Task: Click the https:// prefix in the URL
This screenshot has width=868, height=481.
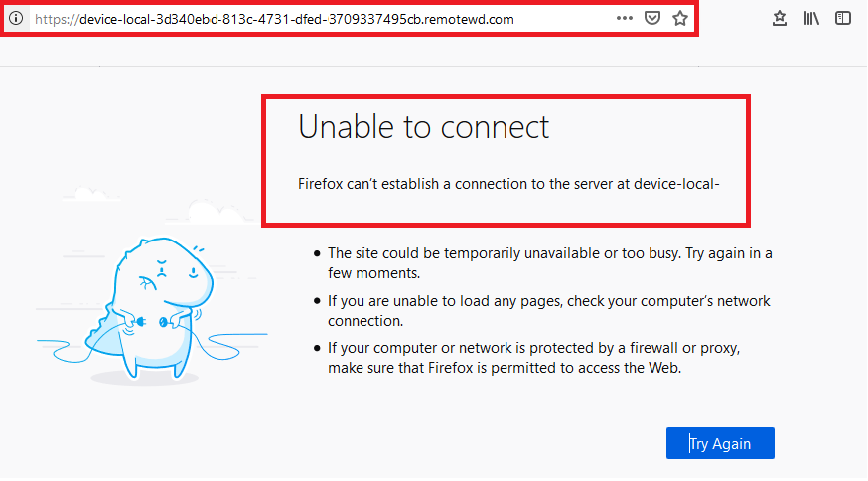Action: [x=57, y=20]
